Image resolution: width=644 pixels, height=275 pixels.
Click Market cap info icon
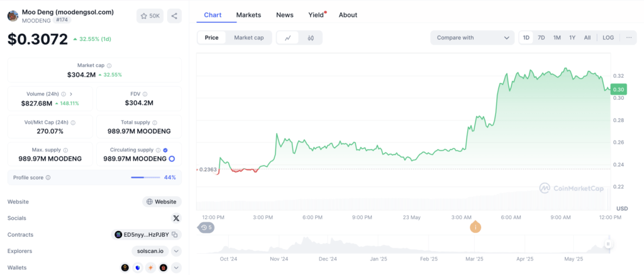[109, 65]
